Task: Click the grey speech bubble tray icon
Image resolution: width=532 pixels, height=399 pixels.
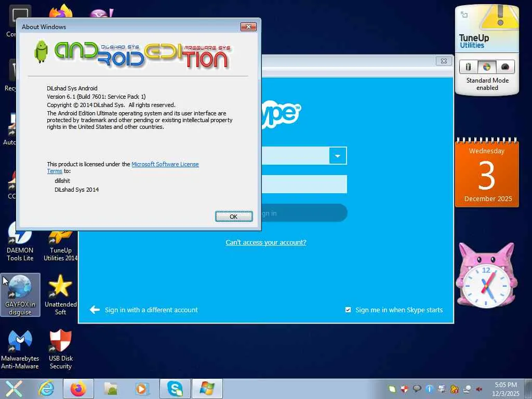Action: point(417,389)
